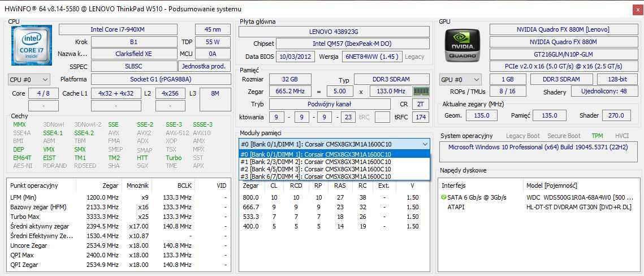644x276 pixels.
Task: Click the Clarksfield XE codename field
Action: click(x=134, y=54)
